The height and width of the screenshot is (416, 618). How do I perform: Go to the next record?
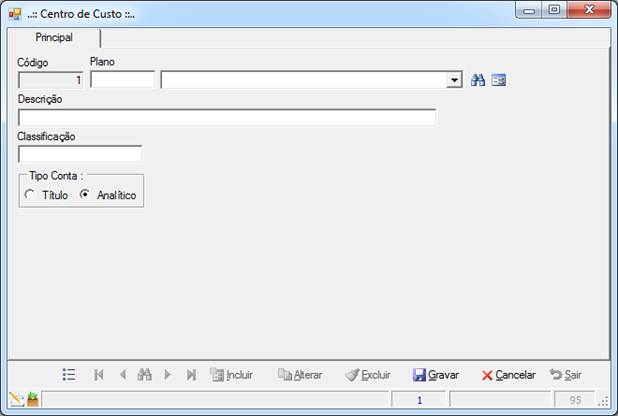[167, 374]
